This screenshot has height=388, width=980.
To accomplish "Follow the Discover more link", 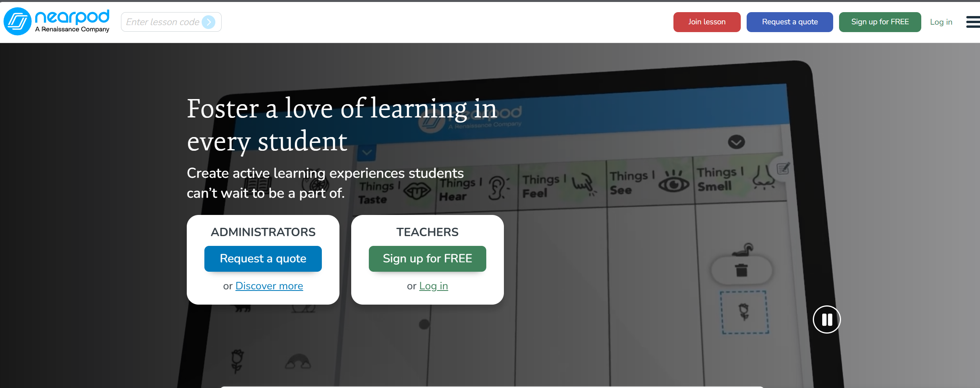I will [269, 286].
